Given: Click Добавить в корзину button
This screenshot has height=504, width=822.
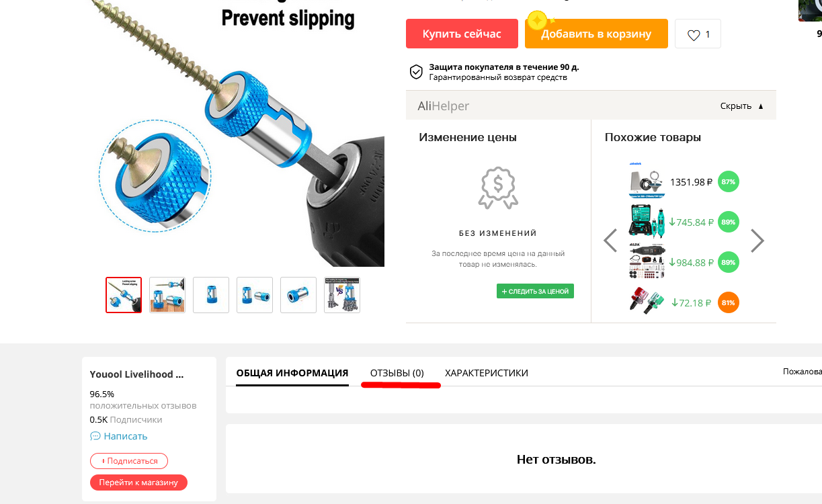Looking at the screenshot, I should click(x=596, y=34).
